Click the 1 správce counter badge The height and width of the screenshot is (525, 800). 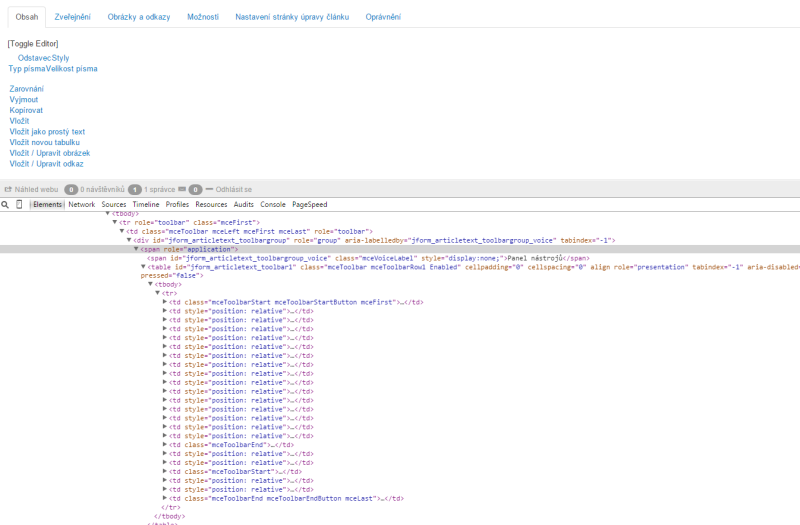coord(135,190)
